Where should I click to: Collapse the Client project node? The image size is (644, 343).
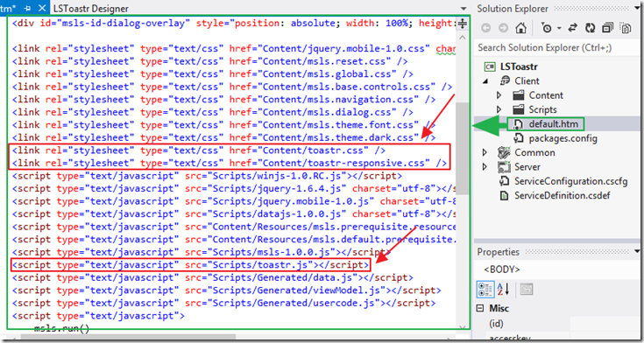pos(486,81)
